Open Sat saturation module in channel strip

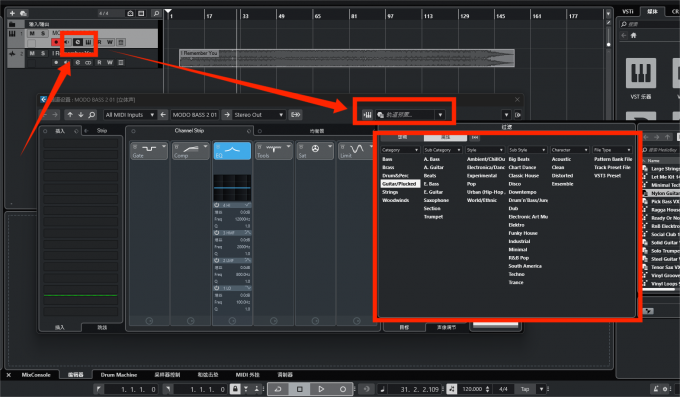click(x=315, y=151)
